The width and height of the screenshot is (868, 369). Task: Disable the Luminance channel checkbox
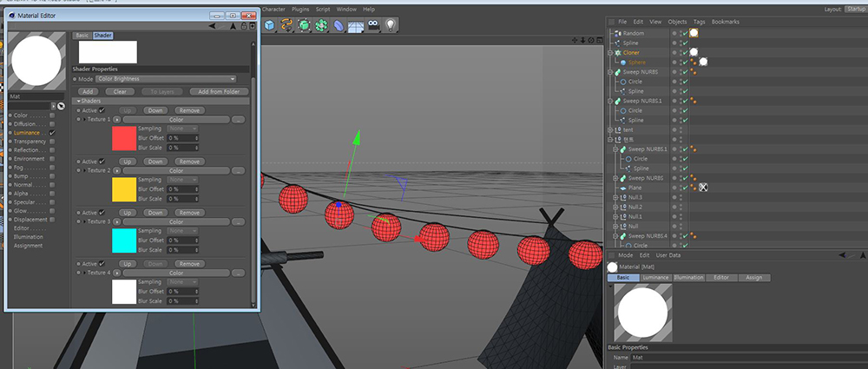[52, 133]
